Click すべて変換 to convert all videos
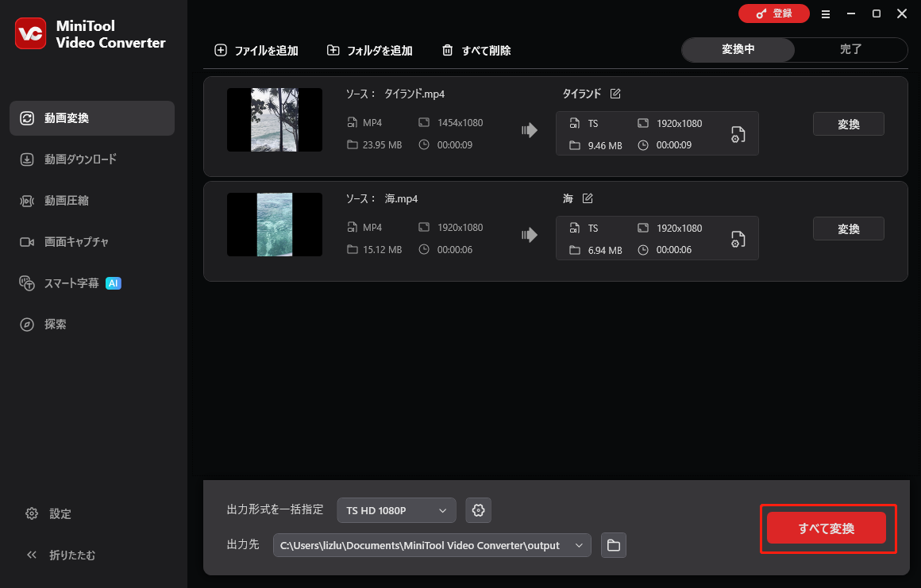The image size is (921, 588). [x=827, y=528]
